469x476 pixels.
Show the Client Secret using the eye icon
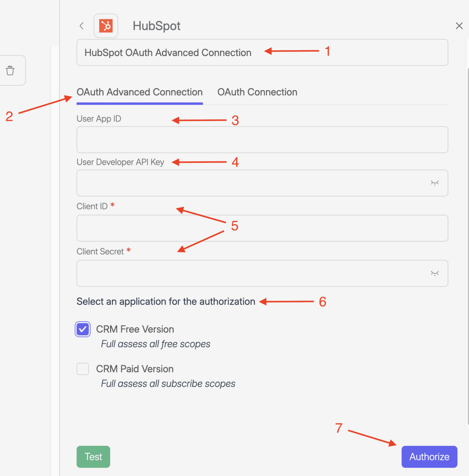click(434, 273)
